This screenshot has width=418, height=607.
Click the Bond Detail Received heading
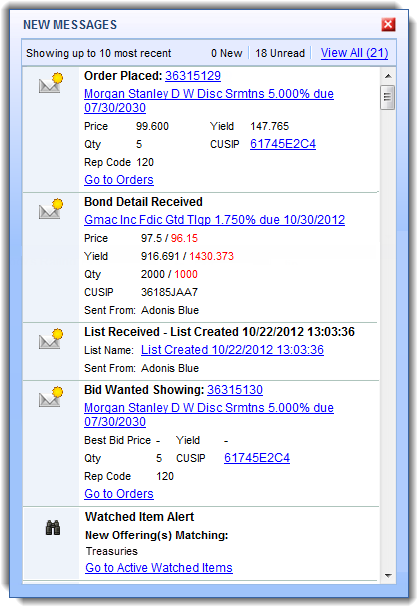[143, 202]
